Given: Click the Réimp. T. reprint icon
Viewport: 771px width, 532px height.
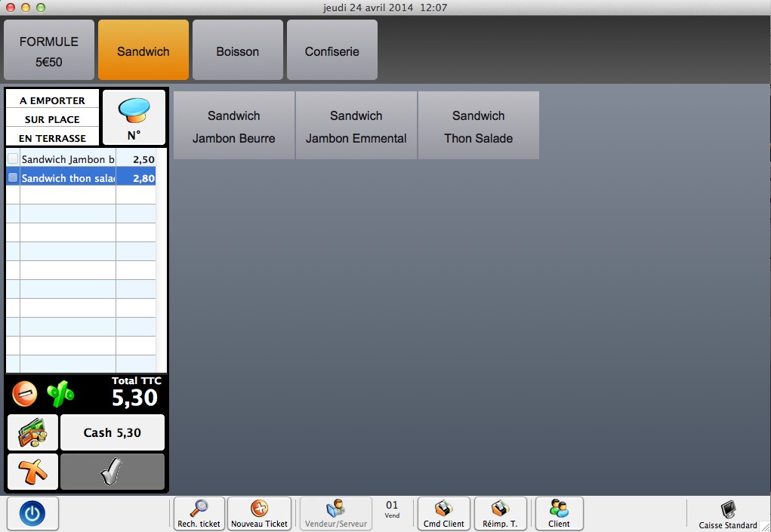Looking at the screenshot, I should point(500,514).
